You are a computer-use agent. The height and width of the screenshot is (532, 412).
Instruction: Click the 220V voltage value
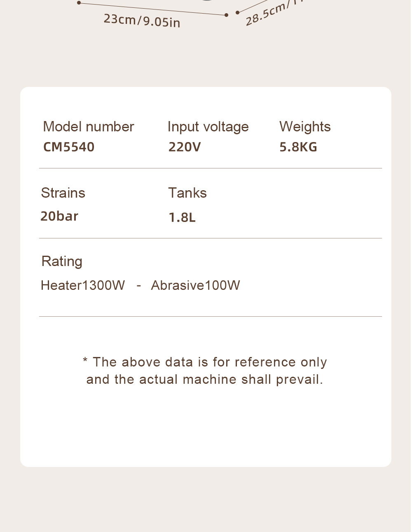coord(185,147)
